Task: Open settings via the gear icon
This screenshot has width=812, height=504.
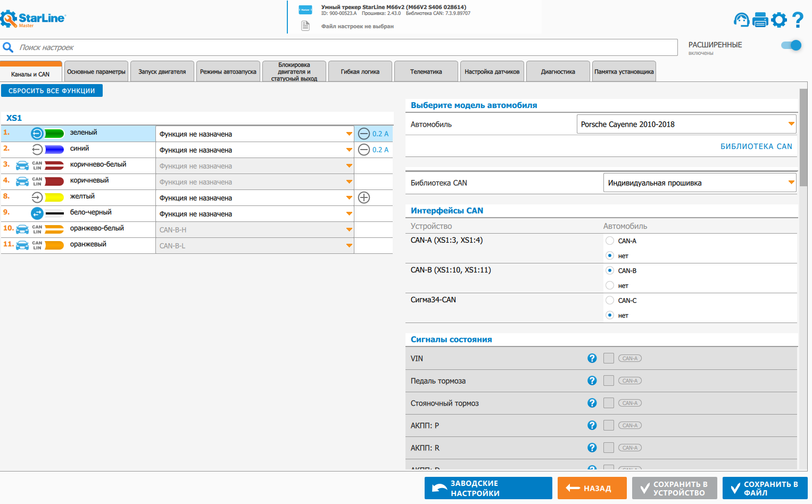Action: coord(779,20)
